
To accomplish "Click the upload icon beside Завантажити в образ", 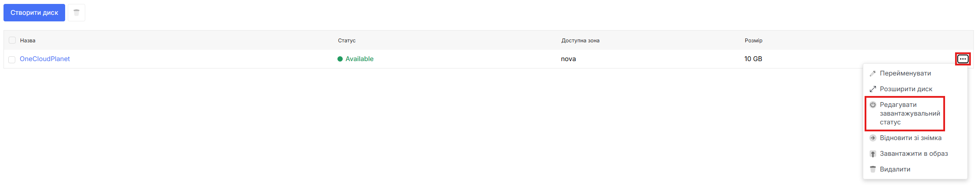I will click(x=872, y=154).
